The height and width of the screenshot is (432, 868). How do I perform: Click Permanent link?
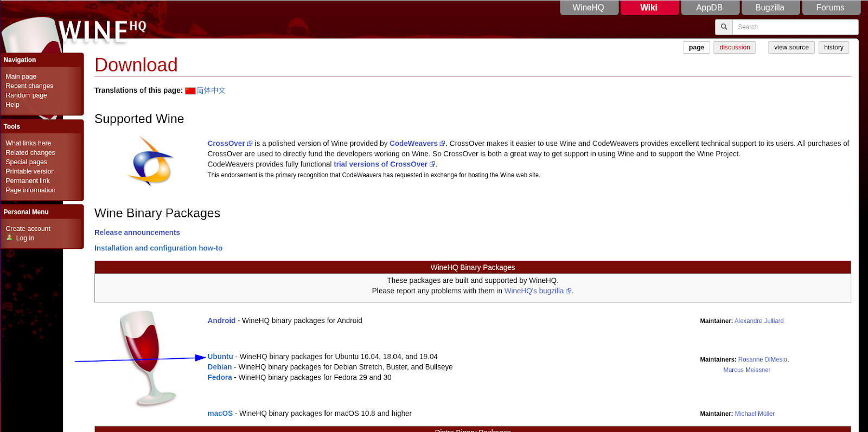click(28, 180)
